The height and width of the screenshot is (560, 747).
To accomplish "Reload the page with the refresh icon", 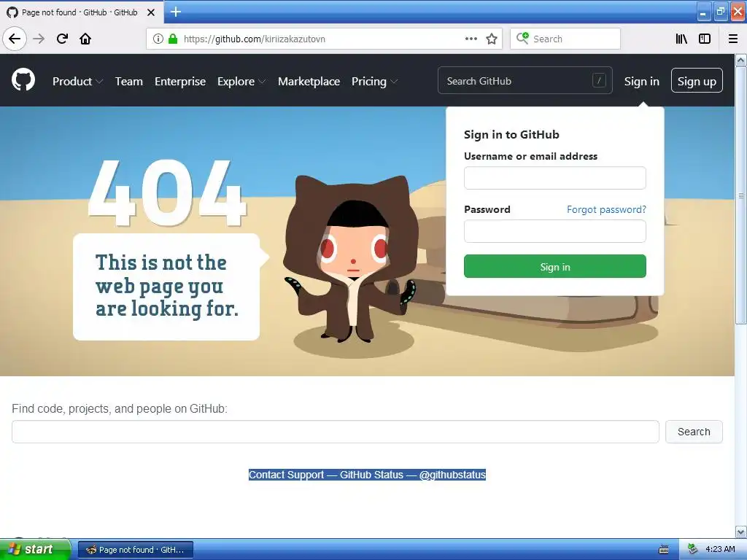I will click(62, 39).
